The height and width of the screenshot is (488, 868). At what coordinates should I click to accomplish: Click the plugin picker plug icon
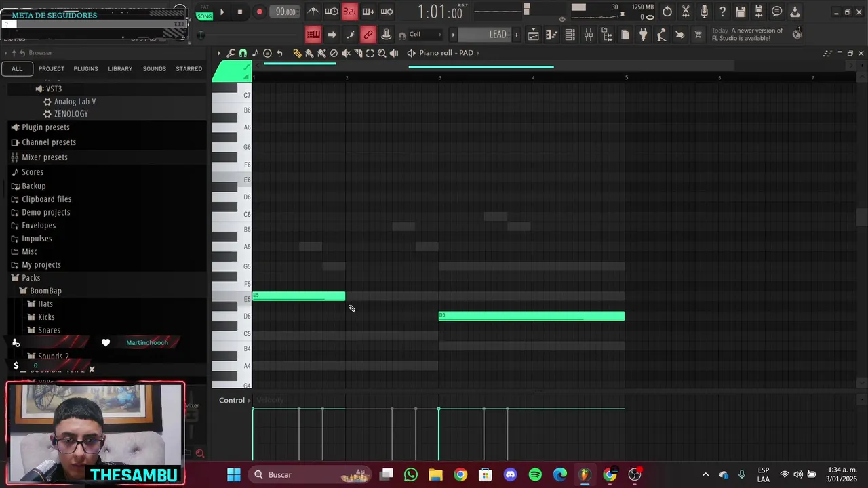(643, 35)
